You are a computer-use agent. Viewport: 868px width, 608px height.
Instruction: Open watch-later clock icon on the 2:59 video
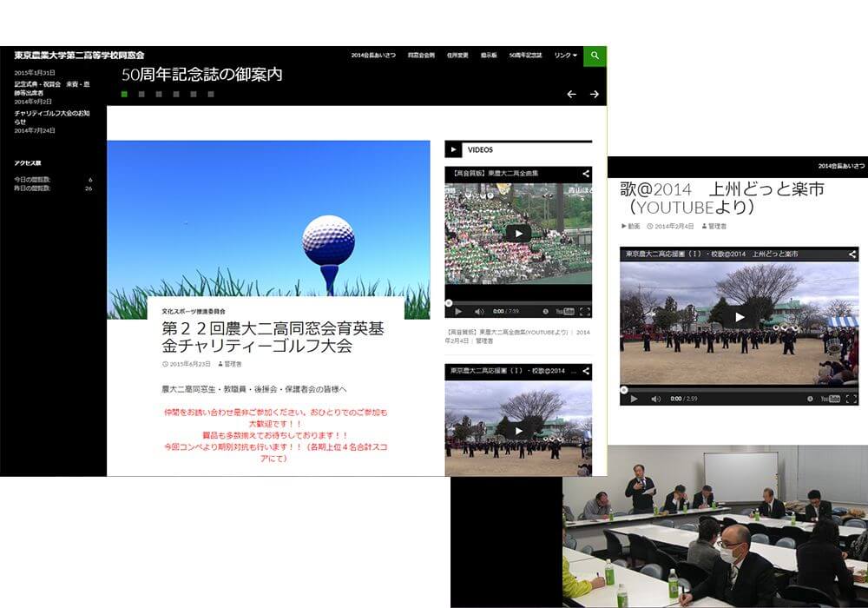[x=808, y=399]
